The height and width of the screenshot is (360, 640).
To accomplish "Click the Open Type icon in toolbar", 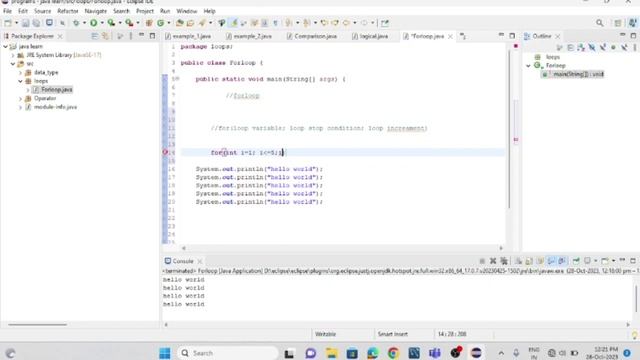I will 180,23.
